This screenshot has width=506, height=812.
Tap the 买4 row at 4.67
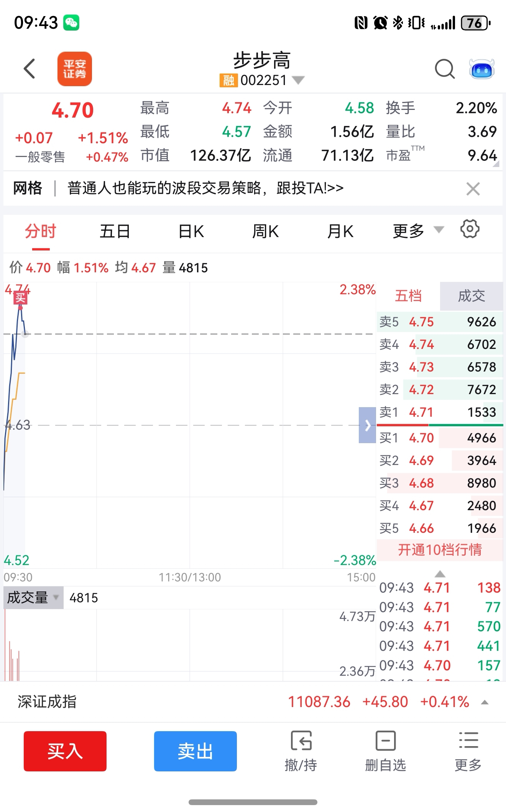click(x=440, y=506)
